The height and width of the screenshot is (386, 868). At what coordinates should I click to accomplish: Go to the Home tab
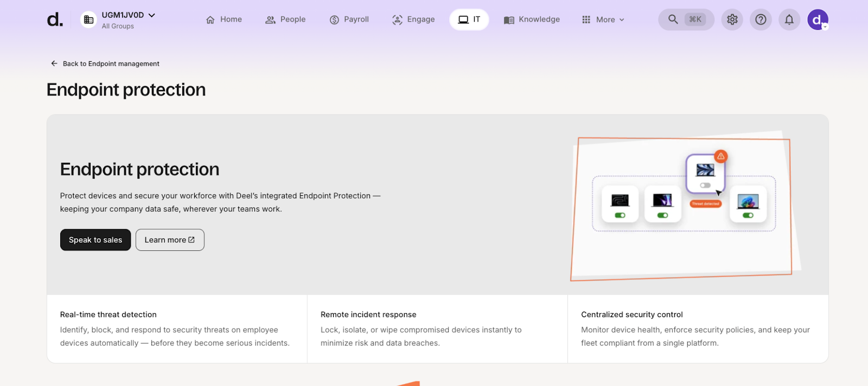click(x=224, y=20)
